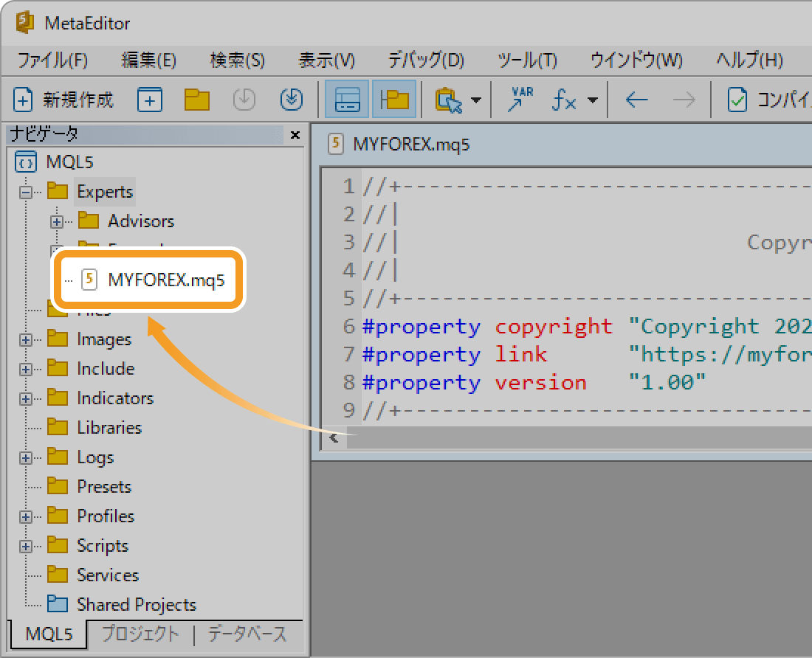Screen dimensions: 812x658
Task: Expand the Images folder
Action: point(25,340)
